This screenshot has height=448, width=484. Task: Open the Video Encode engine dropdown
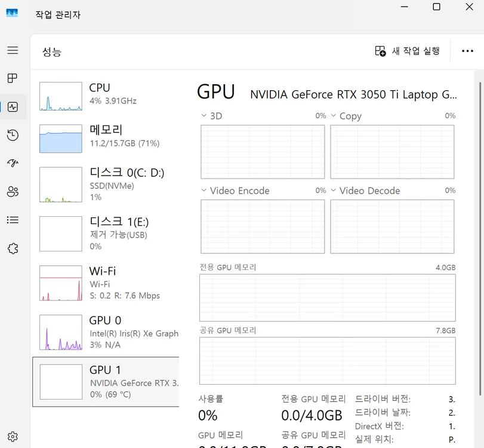204,191
